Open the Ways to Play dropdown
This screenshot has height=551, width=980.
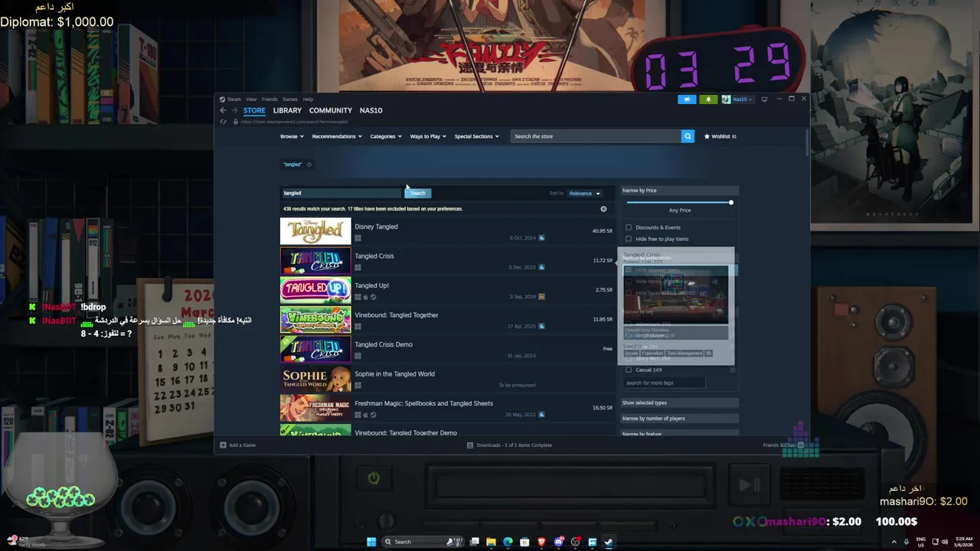(428, 136)
